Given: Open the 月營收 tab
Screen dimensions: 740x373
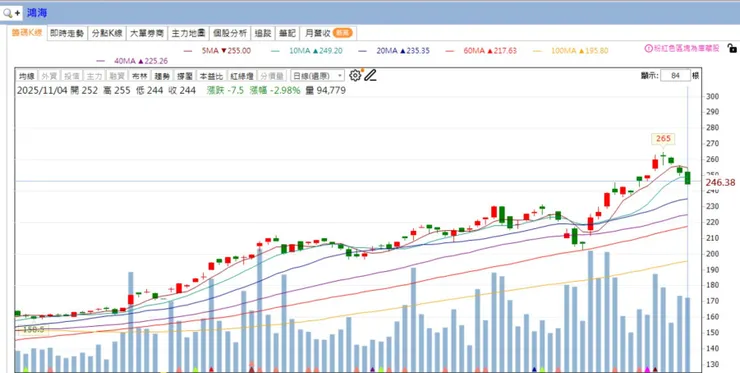Looking at the screenshot, I should pos(328,33).
